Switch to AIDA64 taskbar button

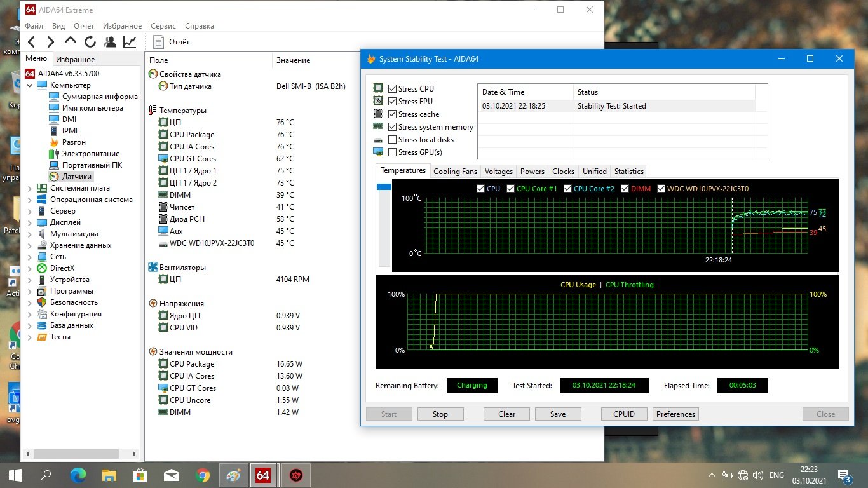click(262, 475)
